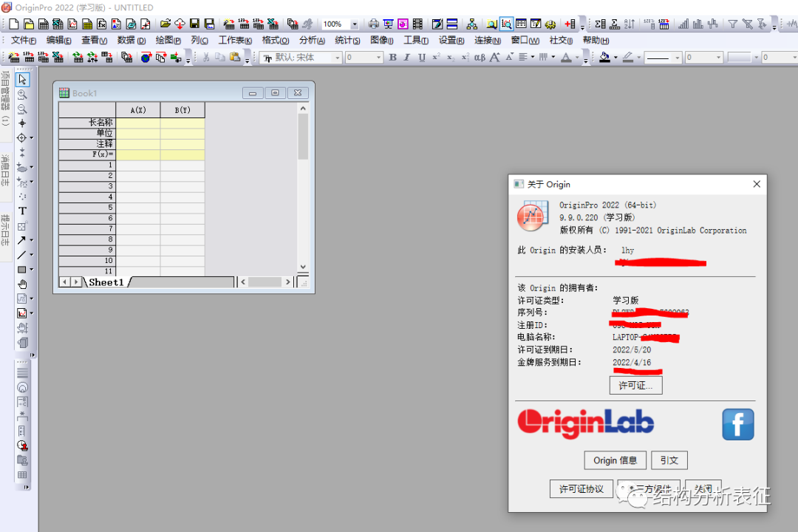The height and width of the screenshot is (532, 798).
Task: Click the Origin 信息 button
Action: [615, 460]
